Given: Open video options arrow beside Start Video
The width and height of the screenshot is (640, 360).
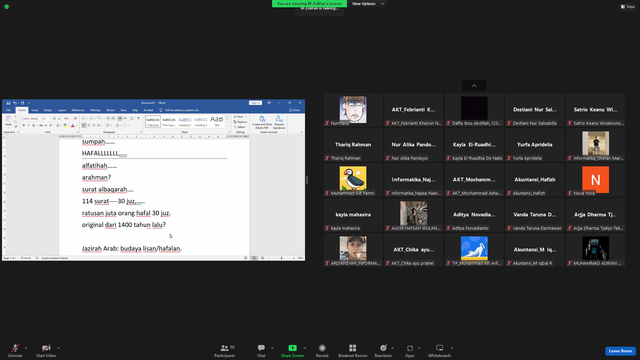Looking at the screenshot, I should tap(58, 348).
